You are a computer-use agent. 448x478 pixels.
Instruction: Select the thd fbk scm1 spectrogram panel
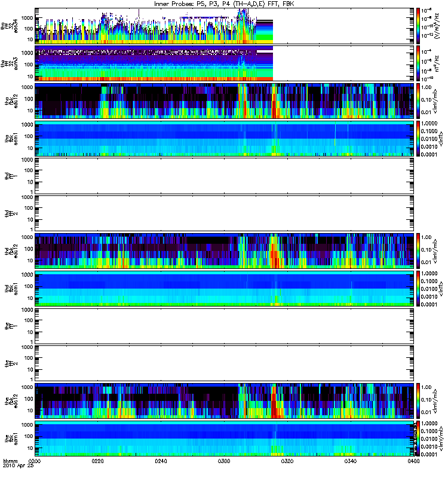tap(224, 288)
